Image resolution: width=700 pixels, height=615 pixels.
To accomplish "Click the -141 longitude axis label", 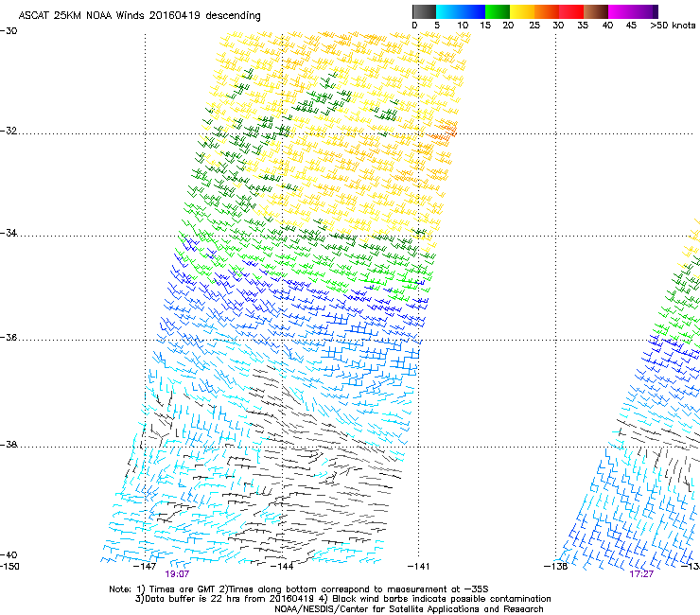I will [418, 567].
